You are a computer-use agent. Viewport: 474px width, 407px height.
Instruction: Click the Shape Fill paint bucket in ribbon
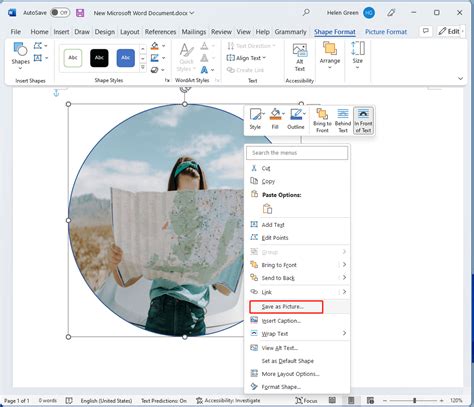click(155, 46)
